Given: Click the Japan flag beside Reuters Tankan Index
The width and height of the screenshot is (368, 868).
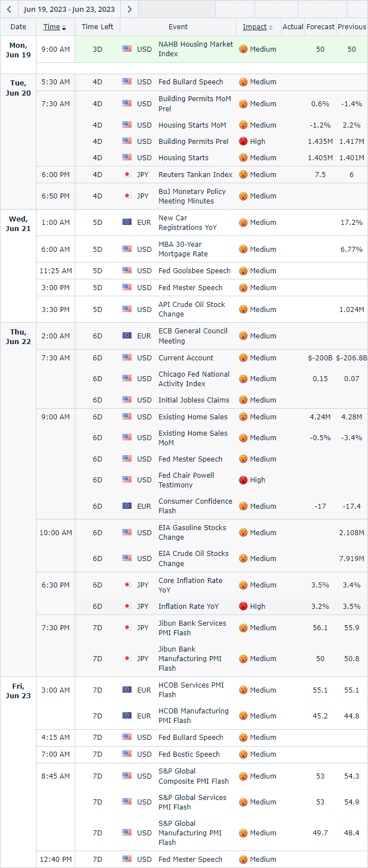Looking at the screenshot, I should point(127,175).
